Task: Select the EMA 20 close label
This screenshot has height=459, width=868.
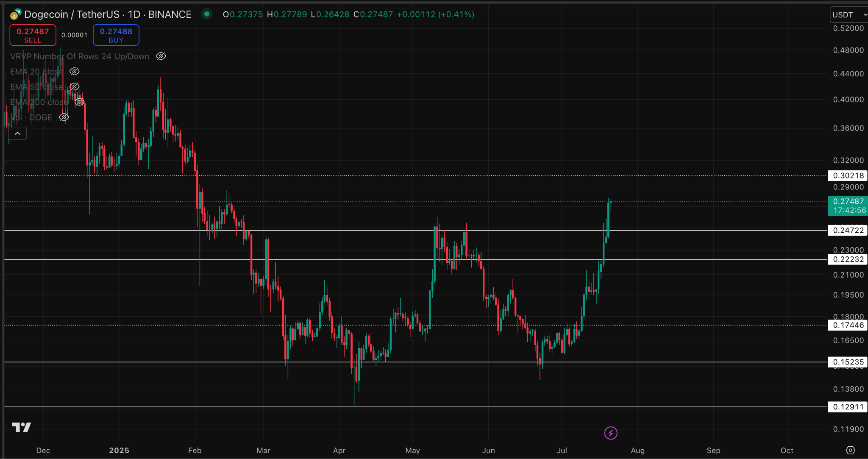Action: (36, 72)
